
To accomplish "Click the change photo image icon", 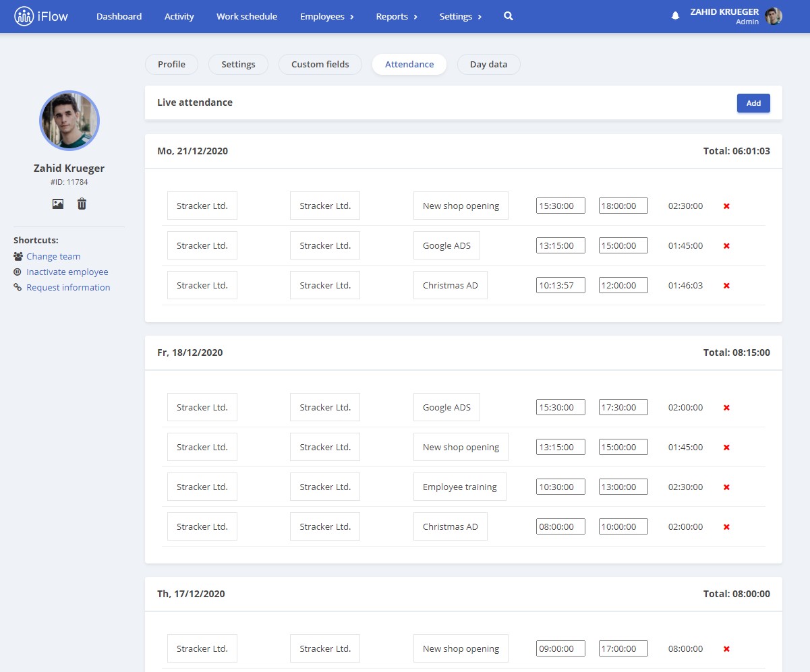I will point(58,204).
